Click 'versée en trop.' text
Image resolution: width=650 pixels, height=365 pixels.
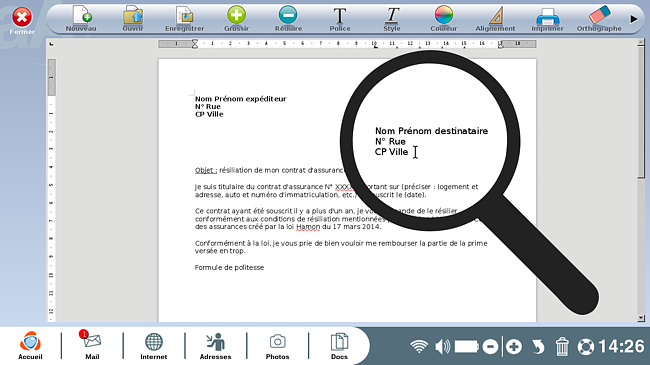tap(220, 251)
